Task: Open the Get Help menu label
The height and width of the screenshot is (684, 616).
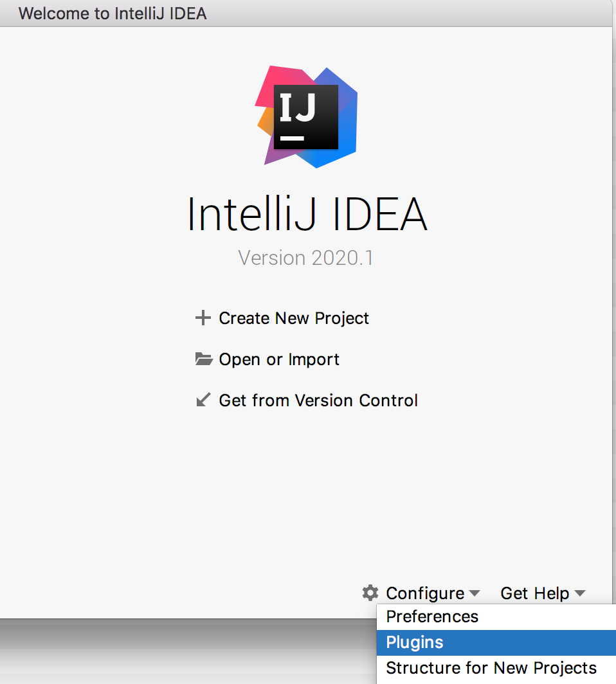Action: pos(535,593)
